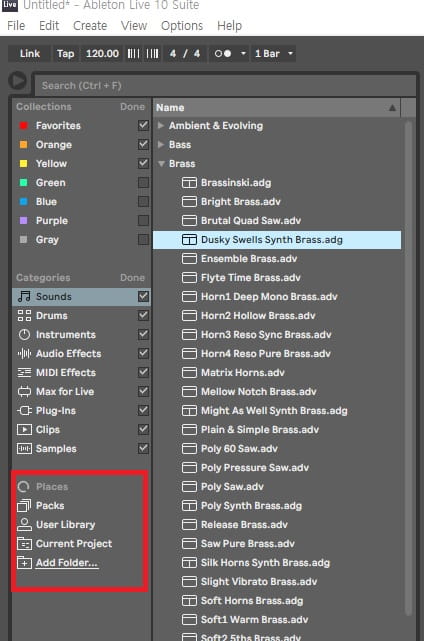Click the Instruments category clock icon

[24, 334]
